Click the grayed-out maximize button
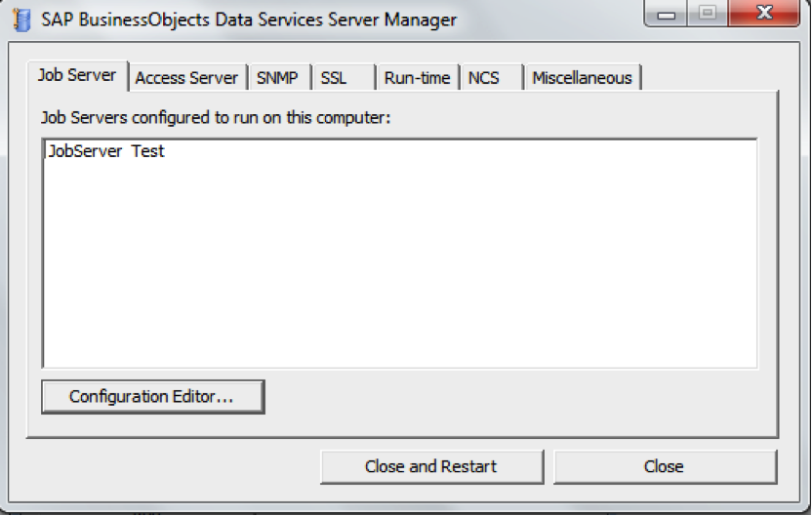The image size is (812, 516). tap(708, 13)
